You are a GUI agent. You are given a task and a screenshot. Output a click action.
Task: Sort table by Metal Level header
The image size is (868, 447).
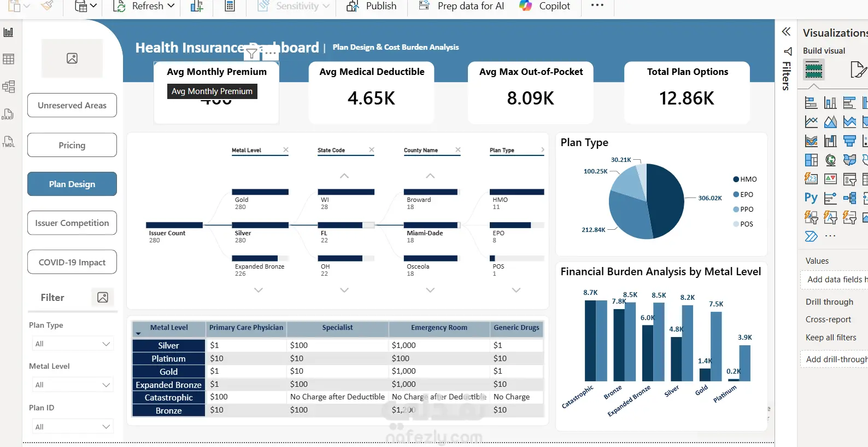(x=169, y=328)
